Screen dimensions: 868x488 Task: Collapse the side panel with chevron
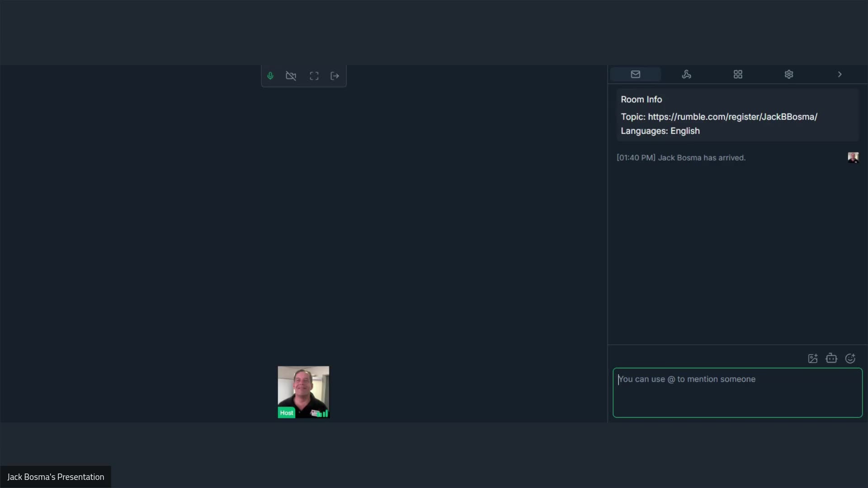(x=840, y=74)
